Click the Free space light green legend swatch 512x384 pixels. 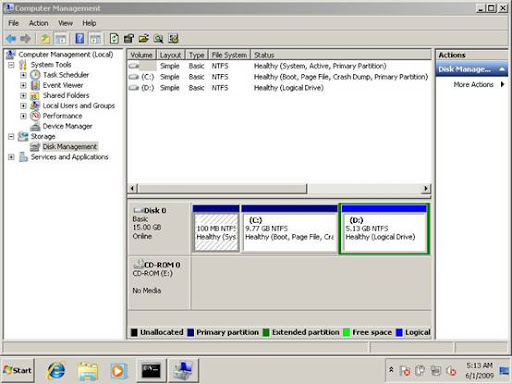pos(347,332)
